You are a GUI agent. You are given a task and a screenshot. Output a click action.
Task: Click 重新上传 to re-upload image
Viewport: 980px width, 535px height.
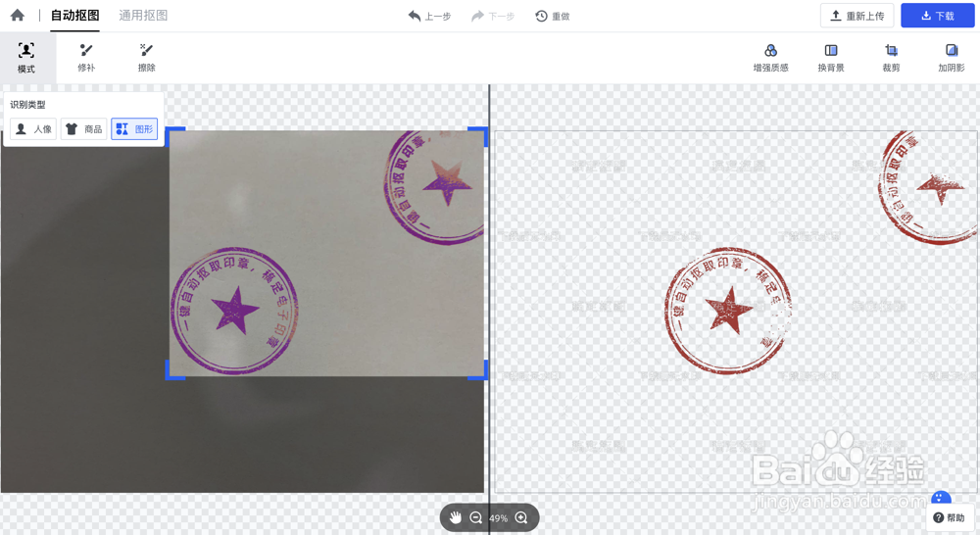click(x=857, y=16)
